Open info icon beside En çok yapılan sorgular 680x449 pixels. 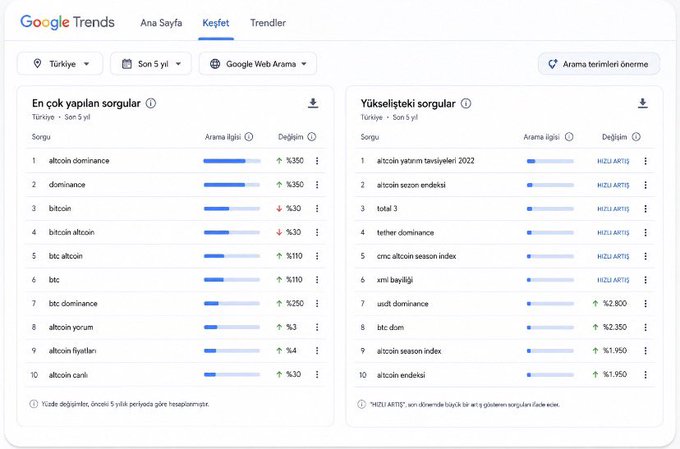[x=151, y=103]
